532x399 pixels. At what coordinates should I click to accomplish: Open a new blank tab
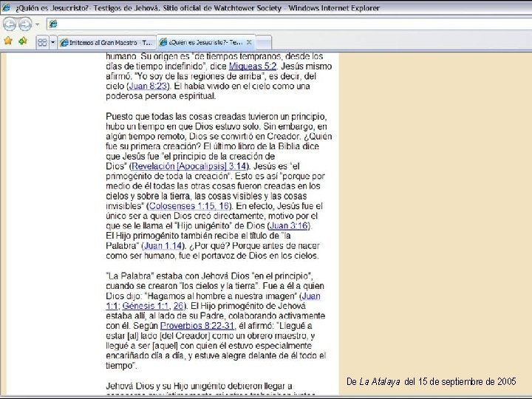pos(264,42)
